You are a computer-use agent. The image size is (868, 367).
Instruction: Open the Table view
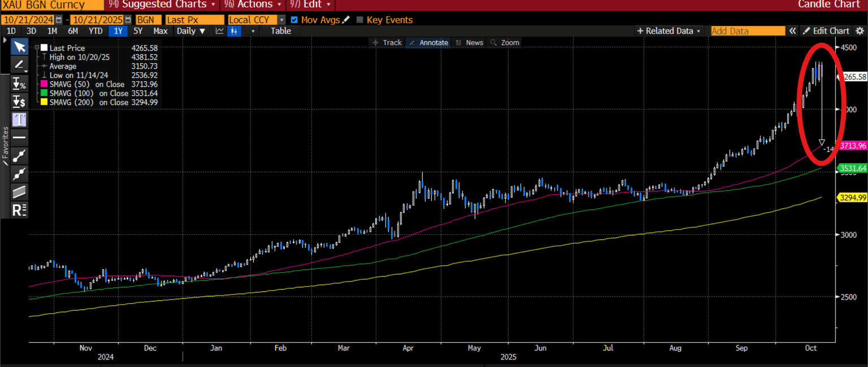pyautogui.click(x=280, y=31)
